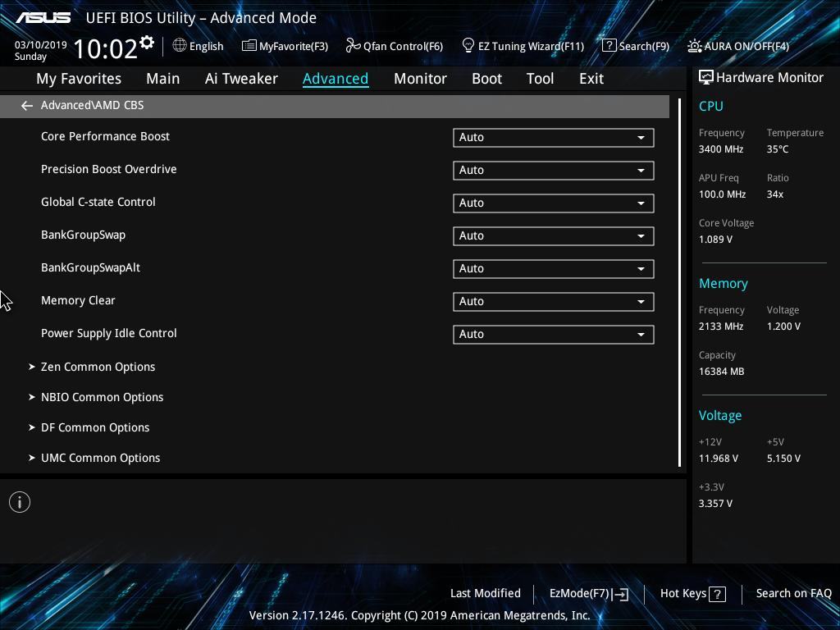Click the AURA light icon
Image resolution: width=840 pixels, height=630 pixels.
[694, 46]
